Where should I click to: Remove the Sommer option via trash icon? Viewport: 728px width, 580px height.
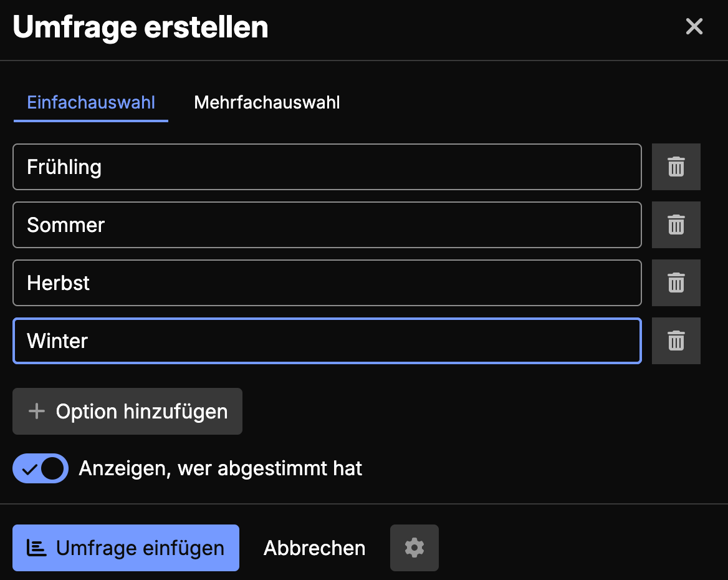pyautogui.click(x=676, y=225)
